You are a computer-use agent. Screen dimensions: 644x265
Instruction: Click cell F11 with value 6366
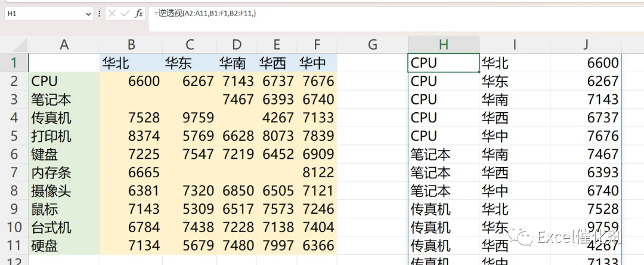[x=317, y=246]
